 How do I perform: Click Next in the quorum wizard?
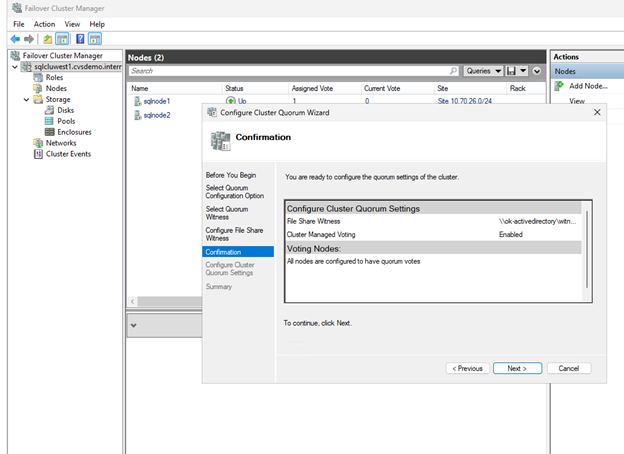517,368
